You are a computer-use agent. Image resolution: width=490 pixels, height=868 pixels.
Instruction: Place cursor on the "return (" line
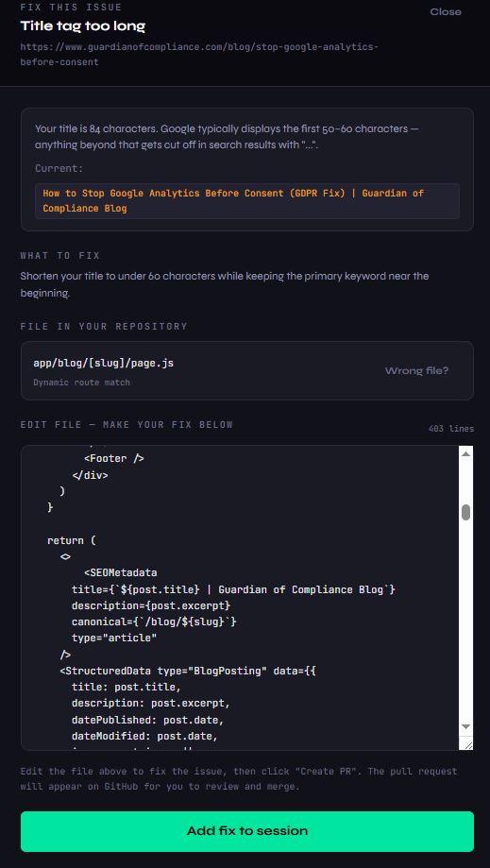point(72,540)
